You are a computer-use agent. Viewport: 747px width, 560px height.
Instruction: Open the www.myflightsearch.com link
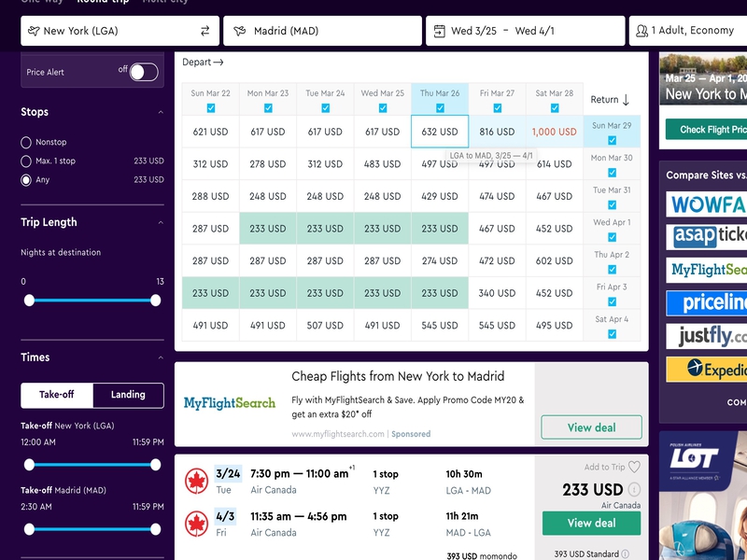point(338,434)
